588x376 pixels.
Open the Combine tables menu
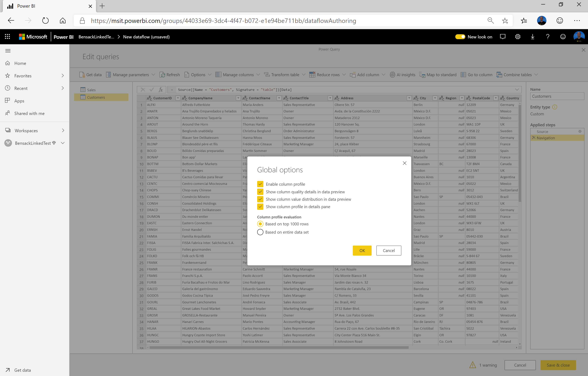(x=517, y=75)
